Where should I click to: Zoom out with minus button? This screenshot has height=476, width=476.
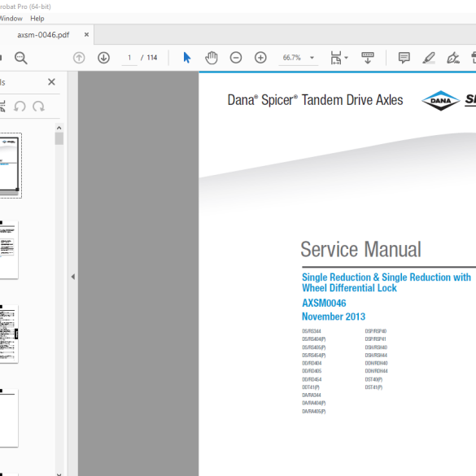coord(236,58)
